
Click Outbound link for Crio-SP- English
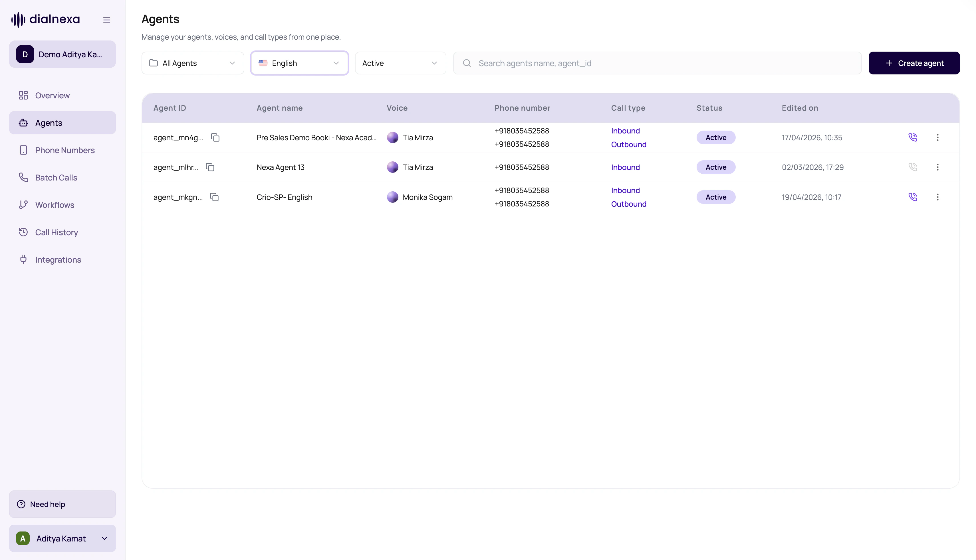[629, 204]
